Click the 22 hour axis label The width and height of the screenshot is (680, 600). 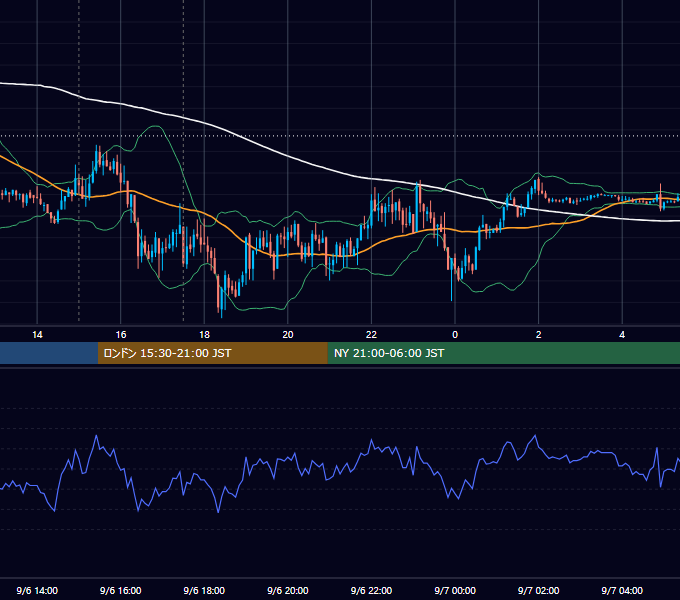(x=371, y=335)
